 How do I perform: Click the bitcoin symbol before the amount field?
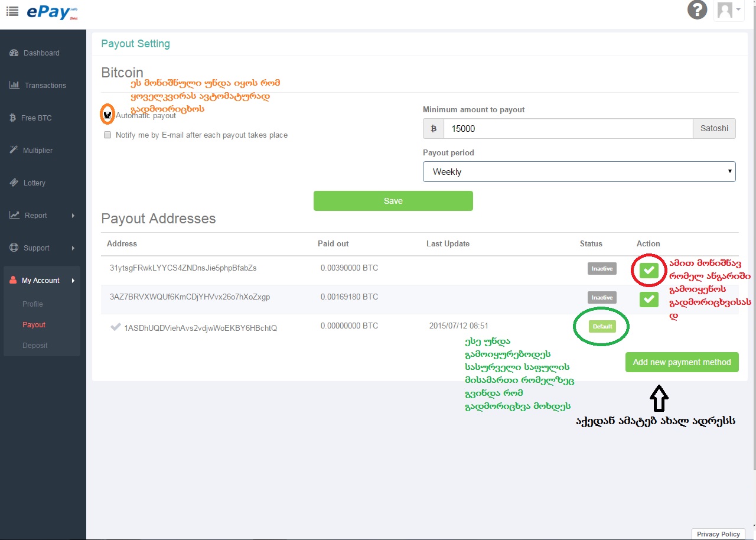[x=434, y=128]
